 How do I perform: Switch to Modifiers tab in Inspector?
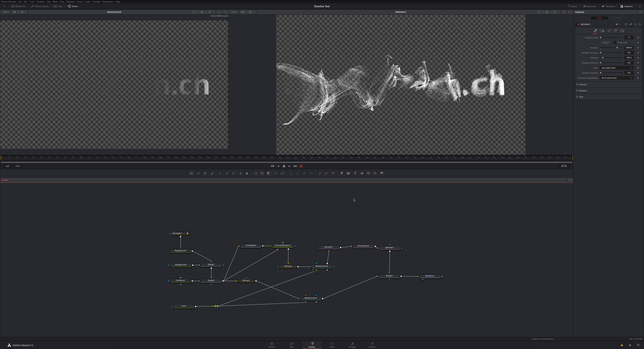[x=617, y=18]
